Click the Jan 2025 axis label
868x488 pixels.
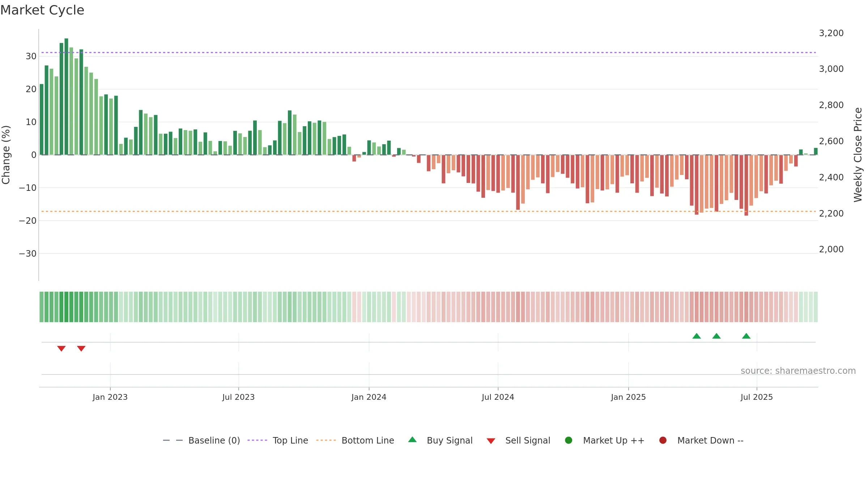tap(628, 397)
